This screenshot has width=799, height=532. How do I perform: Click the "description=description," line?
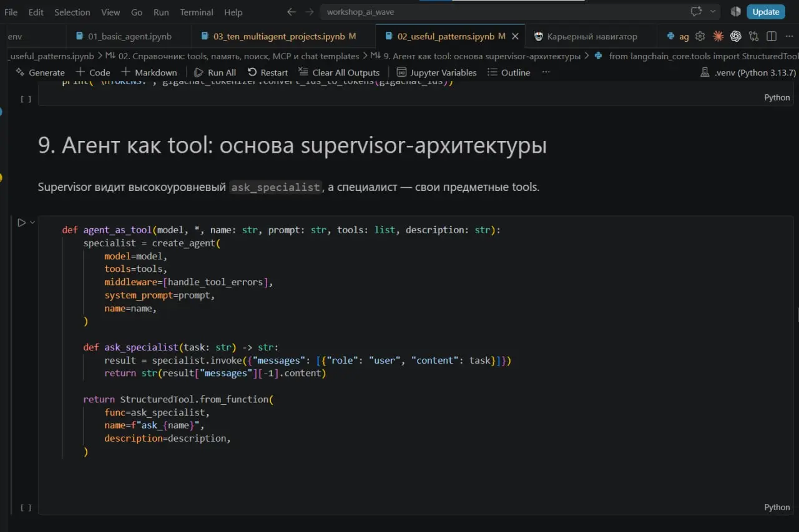click(x=168, y=438)
